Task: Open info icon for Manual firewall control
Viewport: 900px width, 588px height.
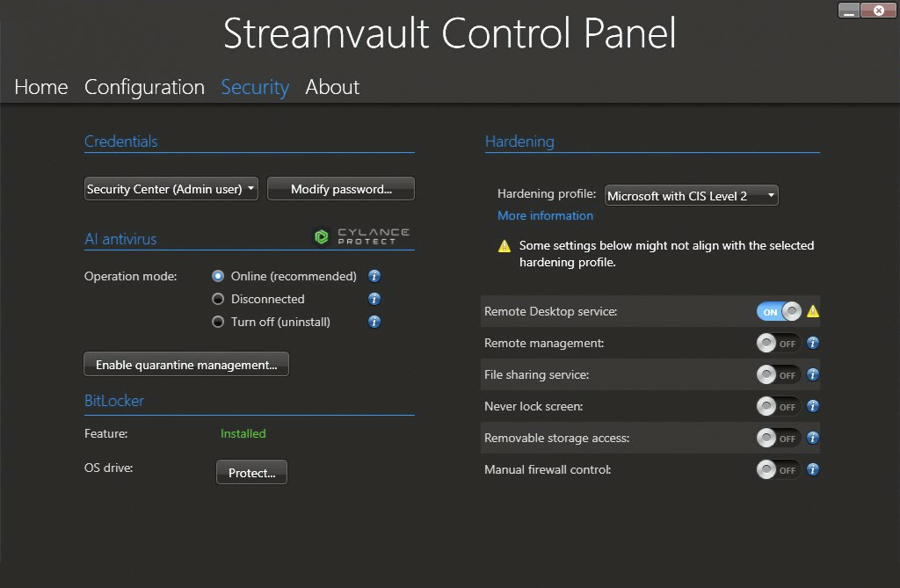Action: point(813,469)
